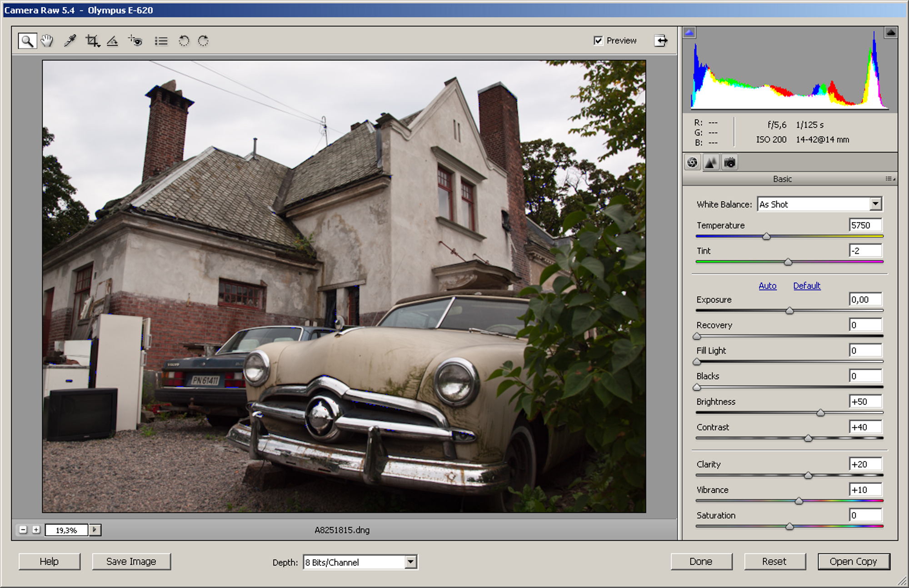Toggle the Preview checkbox
Screen dimensions: 909x588
pyautogui.click(x=598, y=40)
